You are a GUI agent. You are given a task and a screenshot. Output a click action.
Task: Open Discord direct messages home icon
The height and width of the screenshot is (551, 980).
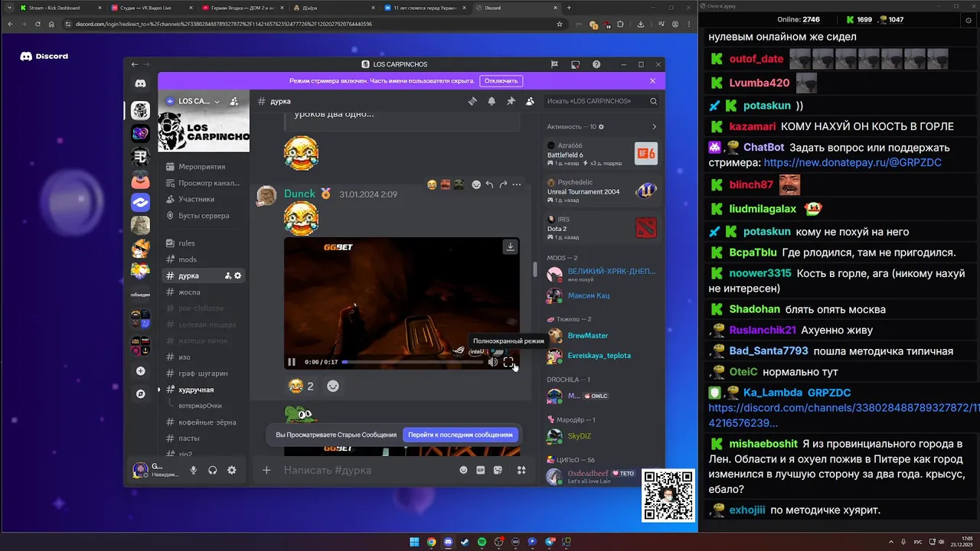[140, 83]
